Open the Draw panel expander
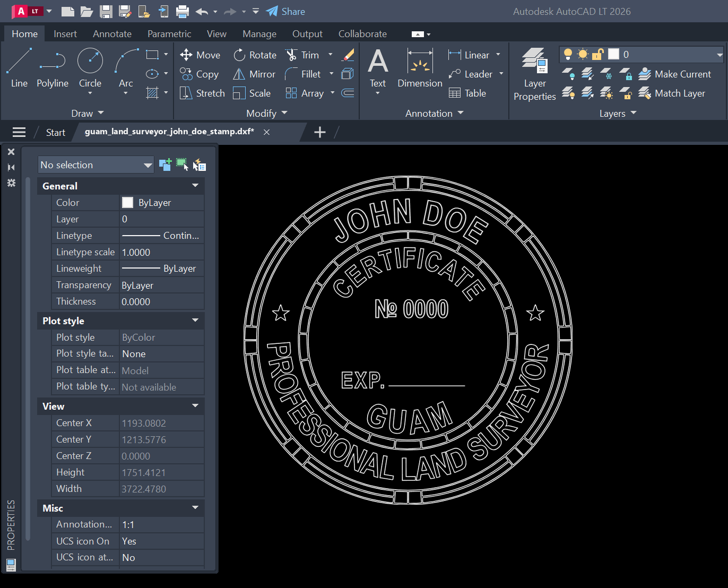This screenshot has width=728, height=588. [88, 113]
